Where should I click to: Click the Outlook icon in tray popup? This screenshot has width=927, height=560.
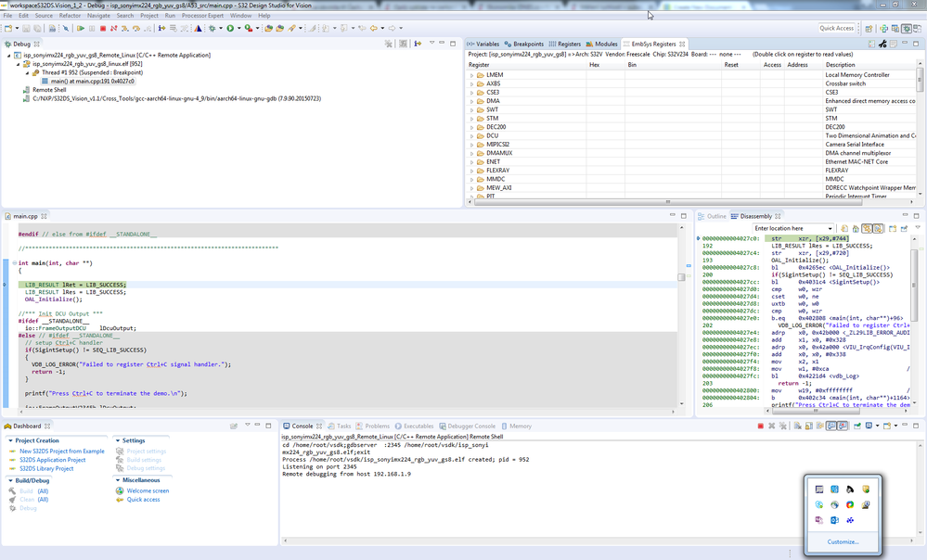click(835, 520)
